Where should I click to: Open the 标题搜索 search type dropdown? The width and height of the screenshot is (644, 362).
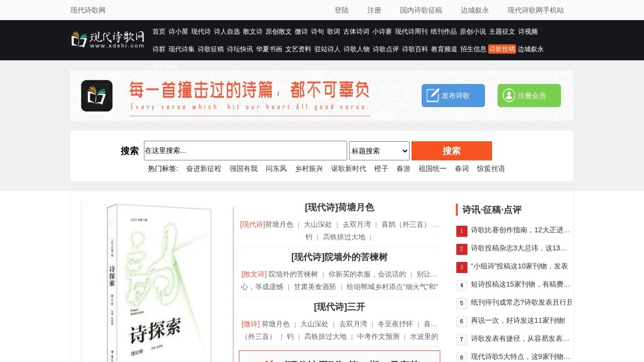(x=379, y=151)
